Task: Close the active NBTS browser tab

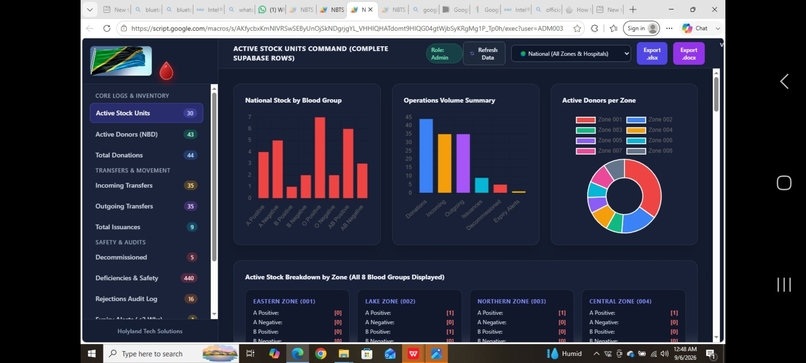Action: click(x=370, y=9)
